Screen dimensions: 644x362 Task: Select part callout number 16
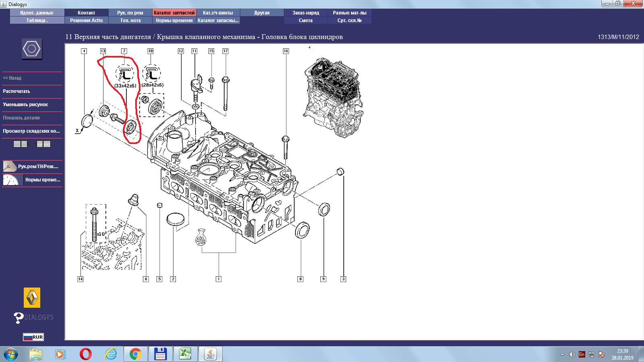[x=286, y=51]
